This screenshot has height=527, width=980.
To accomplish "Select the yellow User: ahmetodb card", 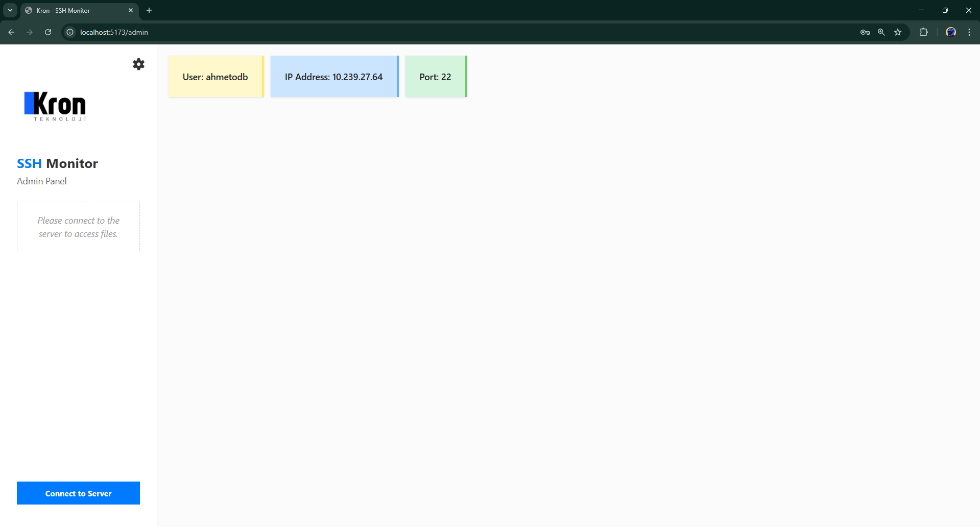I will pos(214,77).
